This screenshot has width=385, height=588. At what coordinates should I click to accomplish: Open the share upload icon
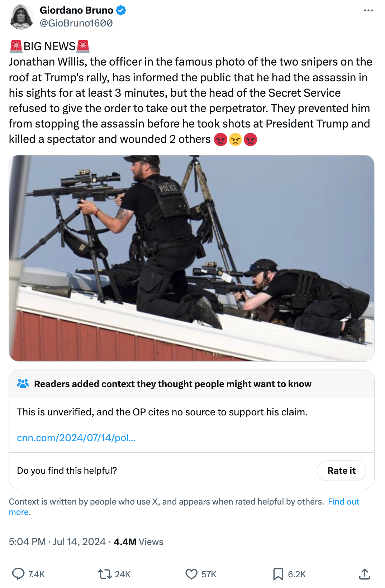(365, 574)
